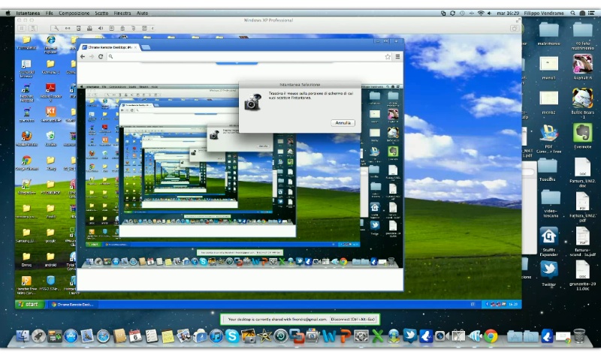
Task: Open Finder in the Dock
Action: (22, 335)
